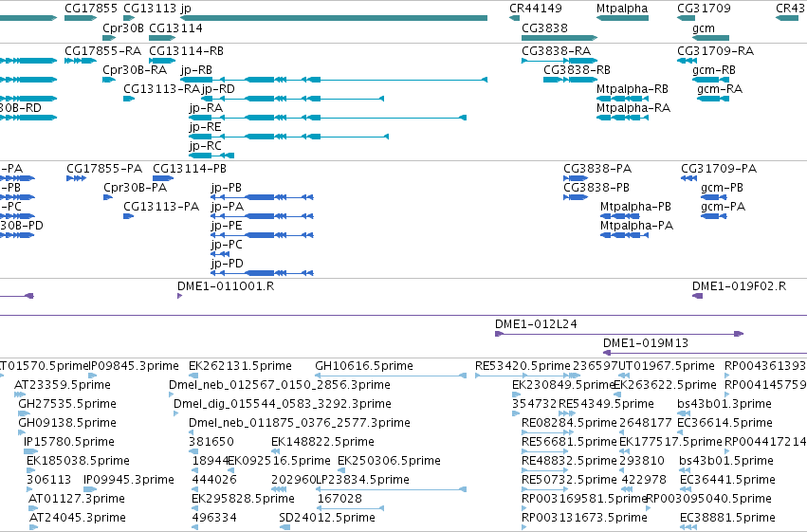Viewport: 807px width, 532px height.
Task: Select protein gcm-PA
Action: (x=713, y=216)
